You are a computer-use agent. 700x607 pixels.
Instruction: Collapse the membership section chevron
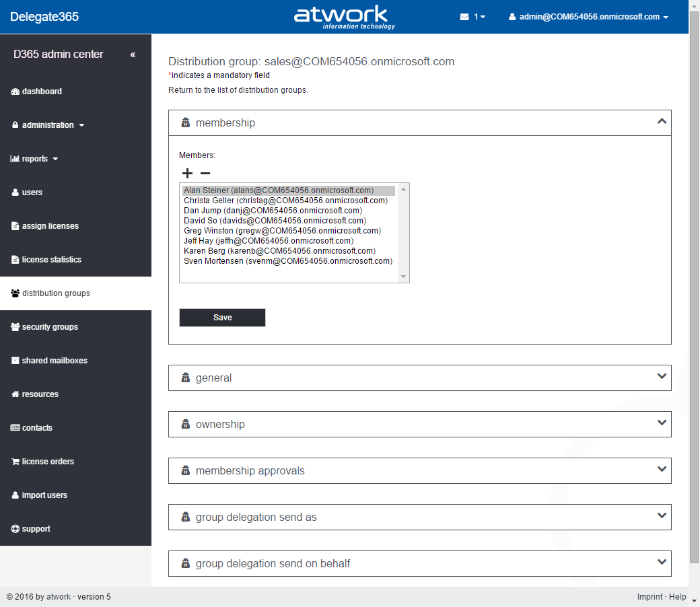[661, 122]
